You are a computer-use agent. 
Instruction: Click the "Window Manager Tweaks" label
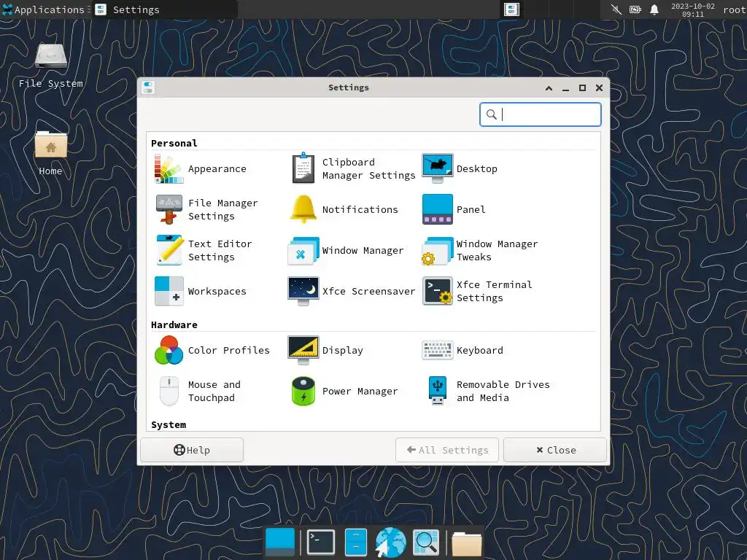[497, 251]
